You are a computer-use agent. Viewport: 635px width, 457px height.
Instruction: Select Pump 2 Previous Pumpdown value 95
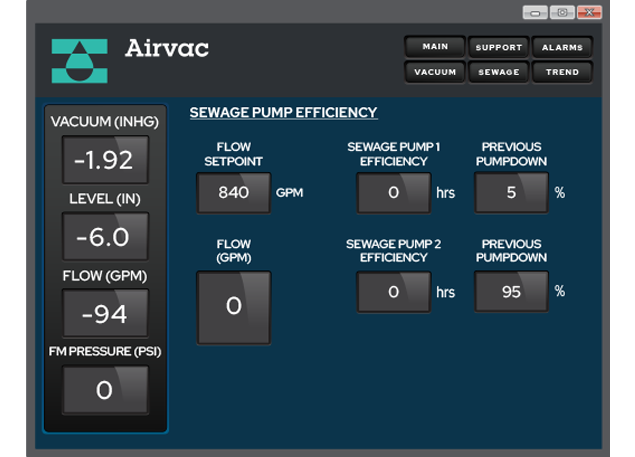click(x=512, y=292)
